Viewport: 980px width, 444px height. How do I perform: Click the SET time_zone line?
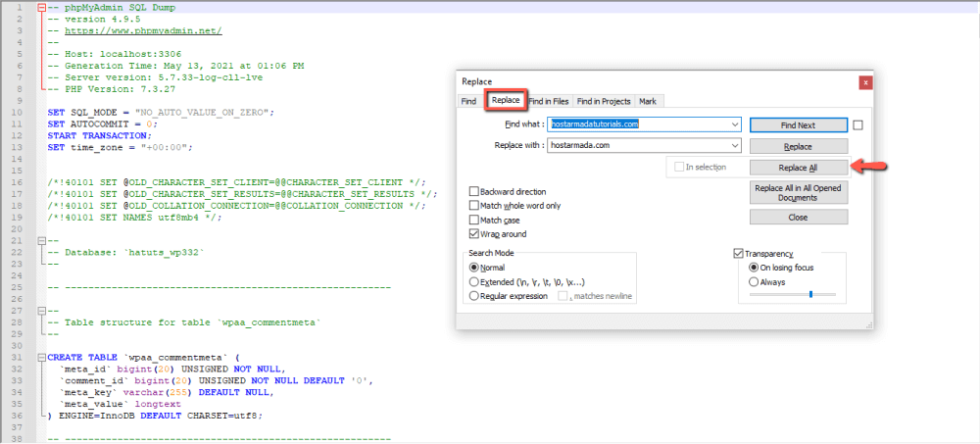[120, 148]
